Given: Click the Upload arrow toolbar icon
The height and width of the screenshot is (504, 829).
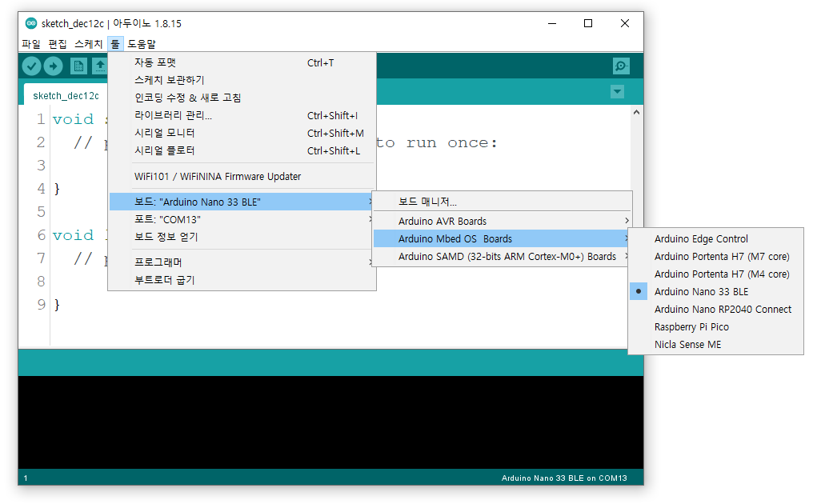Looking at the screenshot, I should tap(53, 66).
